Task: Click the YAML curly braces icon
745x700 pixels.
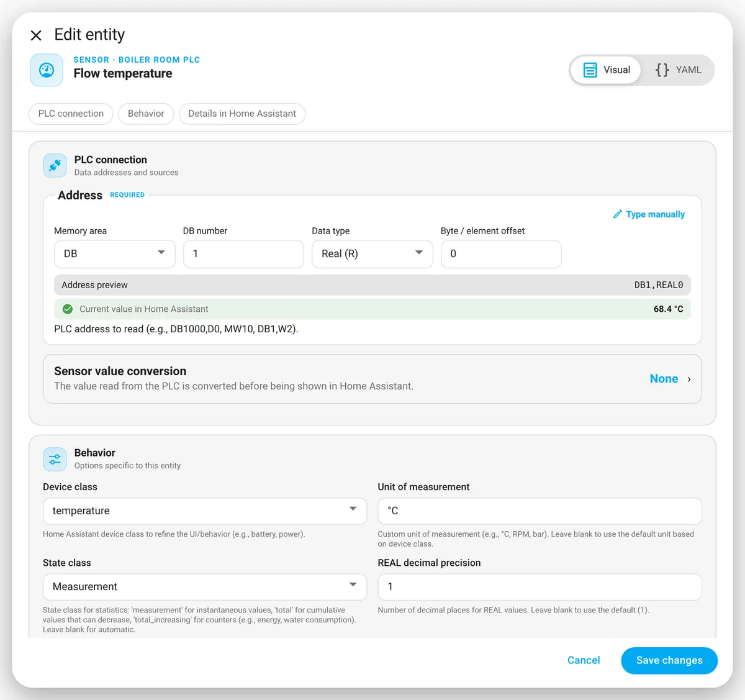Action: point(662,70)
